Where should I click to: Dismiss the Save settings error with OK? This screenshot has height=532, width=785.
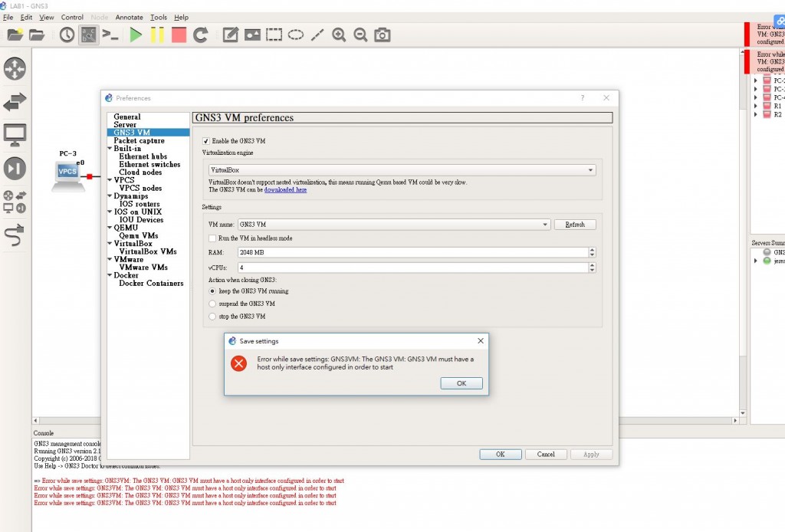461,383
